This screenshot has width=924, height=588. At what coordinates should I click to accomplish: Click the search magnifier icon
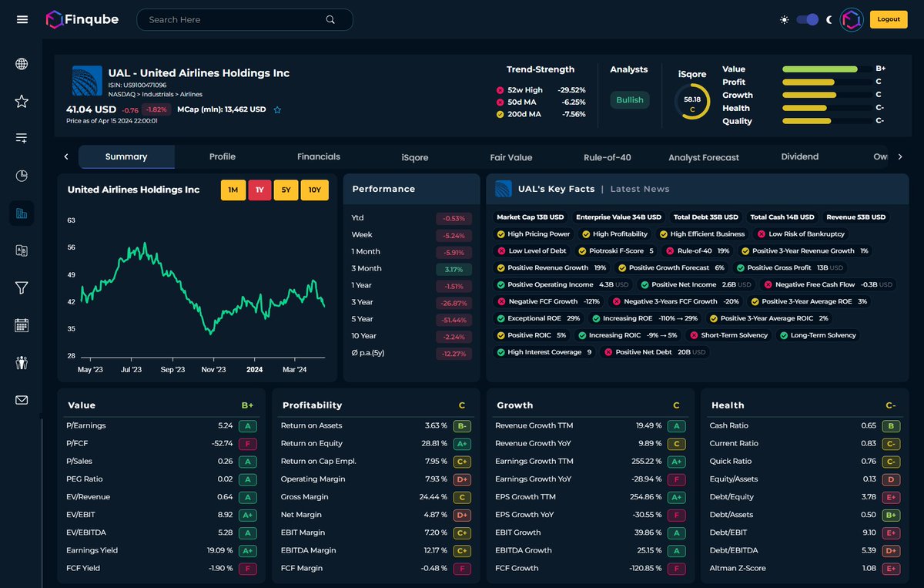330,19
